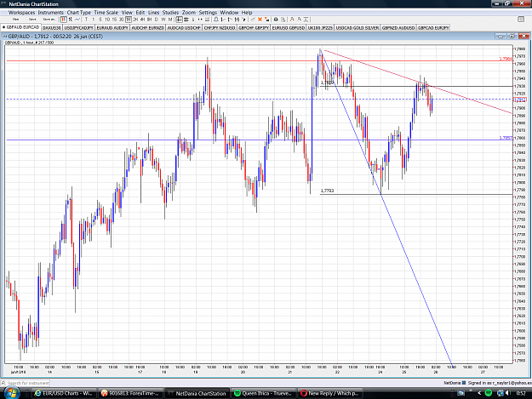Switch to USDCAD GOLD SILVER workspace tab

point(357,27)
